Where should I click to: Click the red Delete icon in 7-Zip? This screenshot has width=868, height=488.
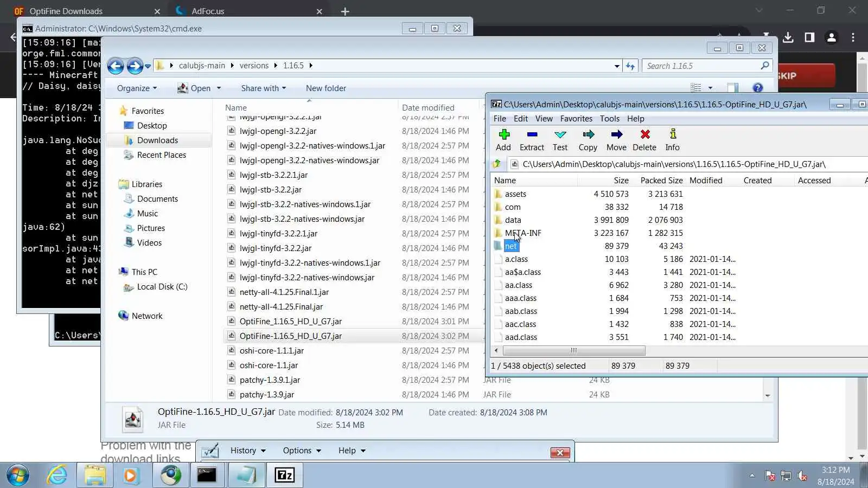pyautogui.click(x=644, y=140)
